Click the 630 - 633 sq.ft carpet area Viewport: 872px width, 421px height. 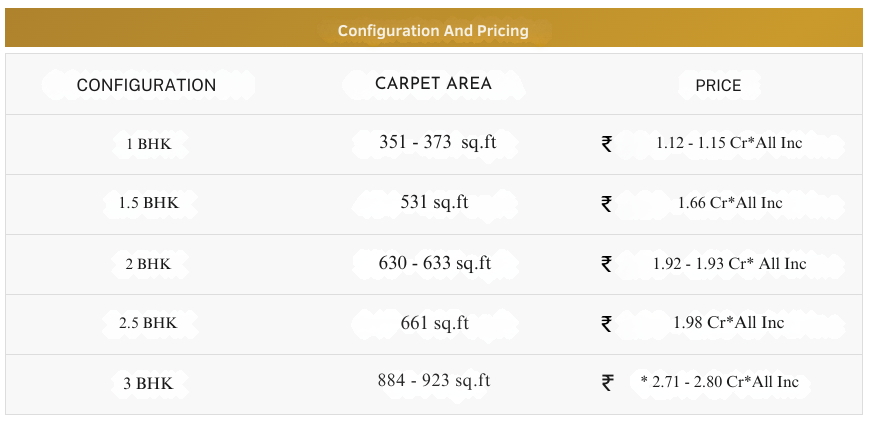(434, 263)
